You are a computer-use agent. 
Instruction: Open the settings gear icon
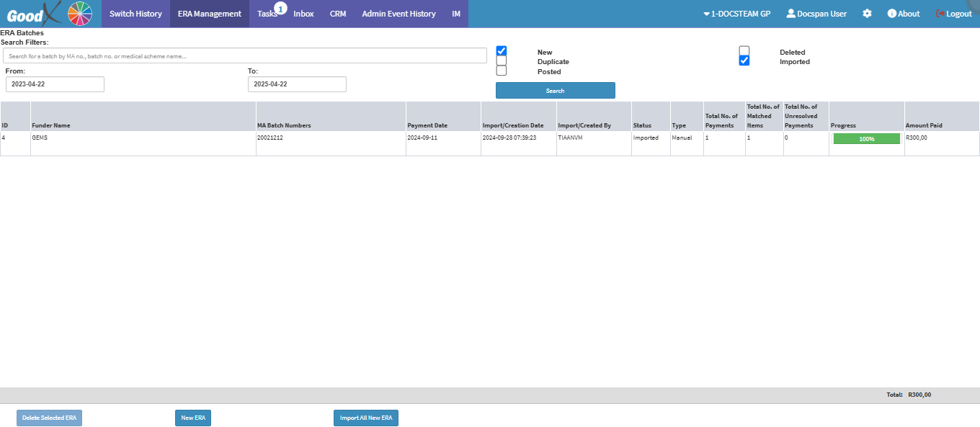[867, 14]
